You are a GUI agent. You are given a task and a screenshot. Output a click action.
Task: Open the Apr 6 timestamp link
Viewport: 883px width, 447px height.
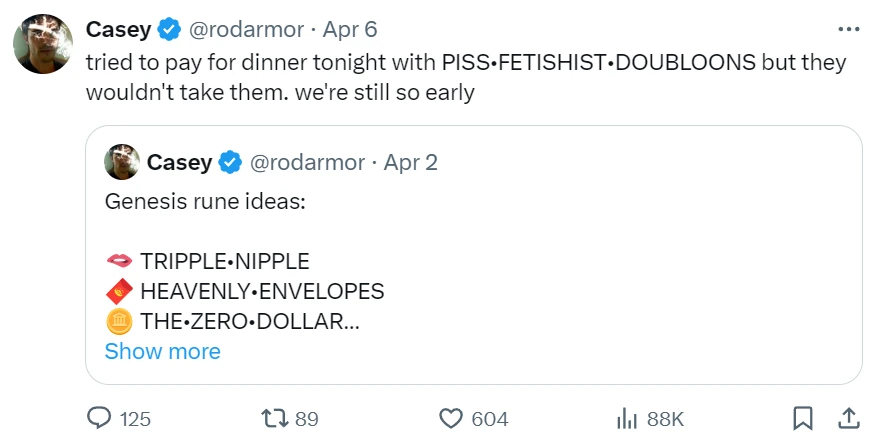[349, 29]
